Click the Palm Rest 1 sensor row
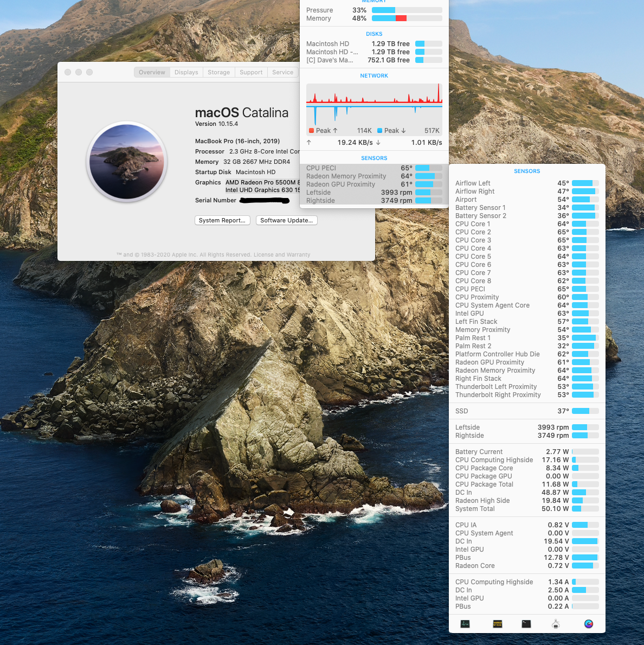 point(527,338)
